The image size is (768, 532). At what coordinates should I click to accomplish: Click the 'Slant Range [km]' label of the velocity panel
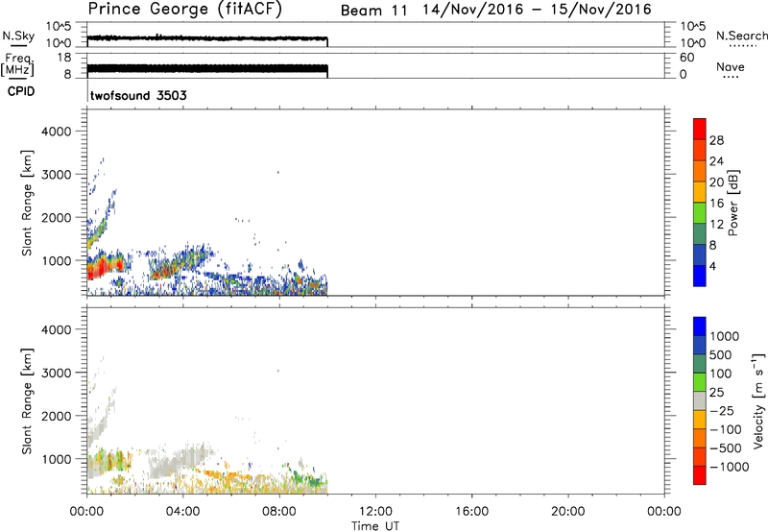click(x=27, y=401)
